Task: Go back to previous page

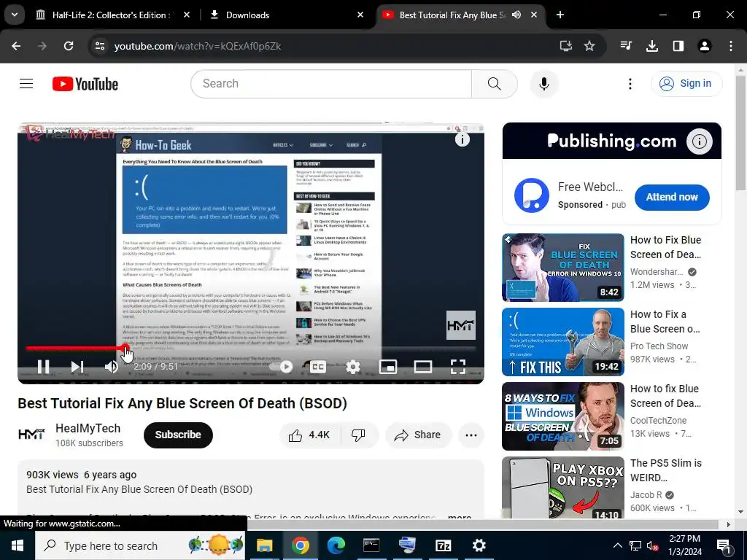Action: click(16, 46)
